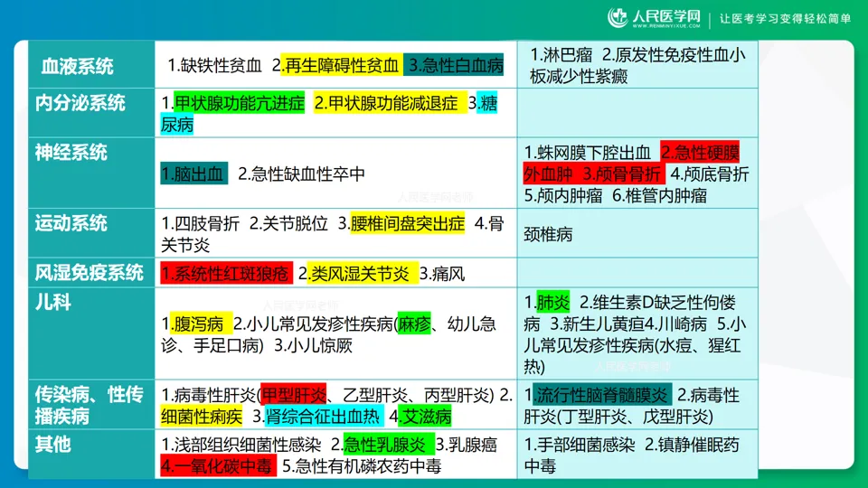Click the text 3.新生儿黄疸
This screenshot has height=488, width=868.
(597, 324)
